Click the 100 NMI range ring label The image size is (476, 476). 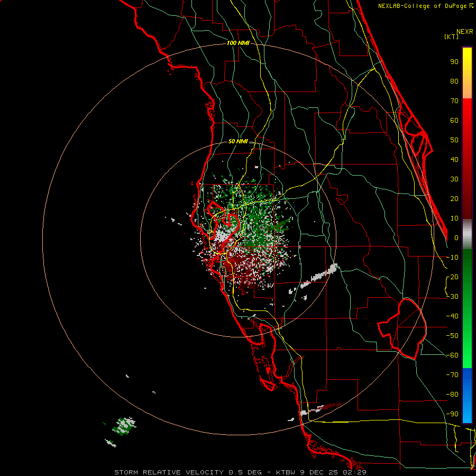238,43
